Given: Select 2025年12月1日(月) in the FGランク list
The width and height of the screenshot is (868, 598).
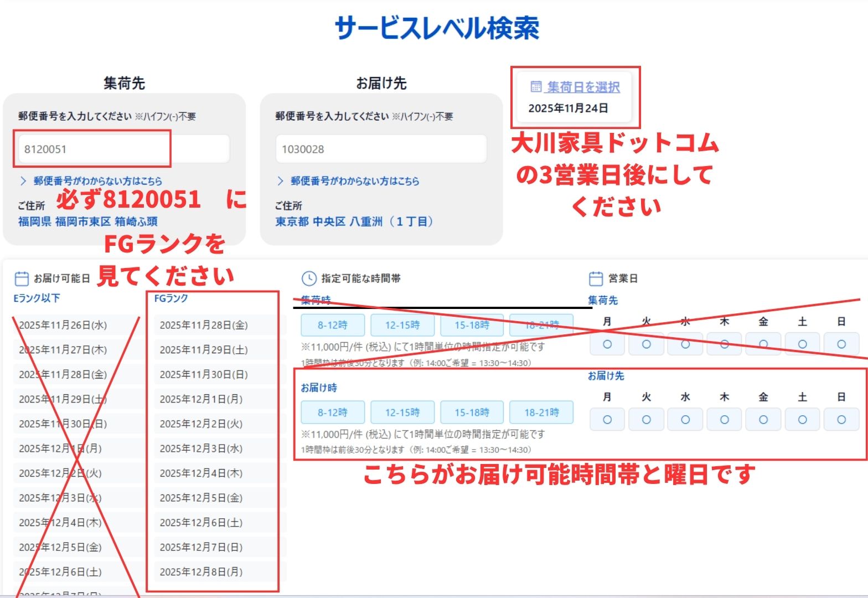Looking at the screenshot, I should coord(201,399).
